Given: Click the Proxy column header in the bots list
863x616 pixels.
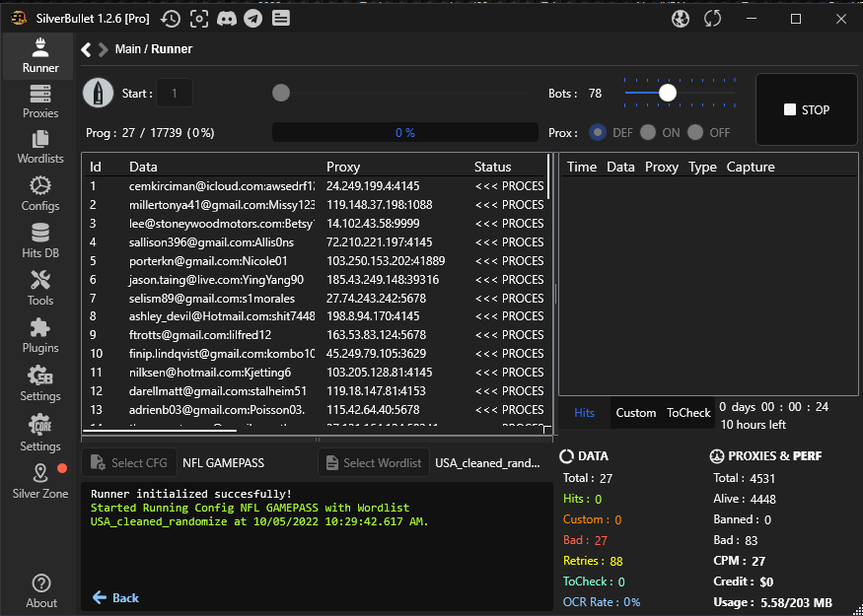Looking at the screenshot, I should (x=343, y=167).
